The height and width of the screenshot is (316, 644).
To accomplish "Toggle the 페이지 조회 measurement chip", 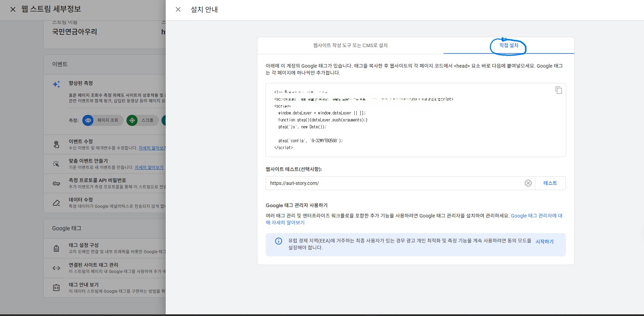I will click(102, 120).
